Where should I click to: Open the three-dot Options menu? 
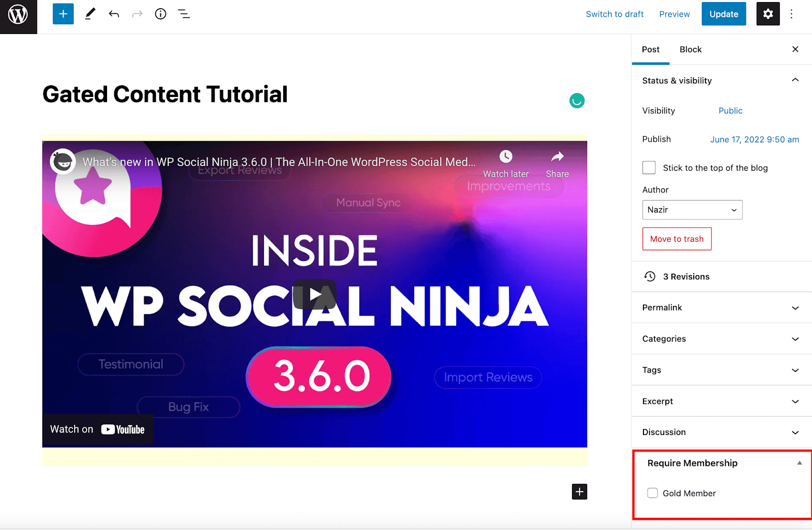[x=791, y=14]
